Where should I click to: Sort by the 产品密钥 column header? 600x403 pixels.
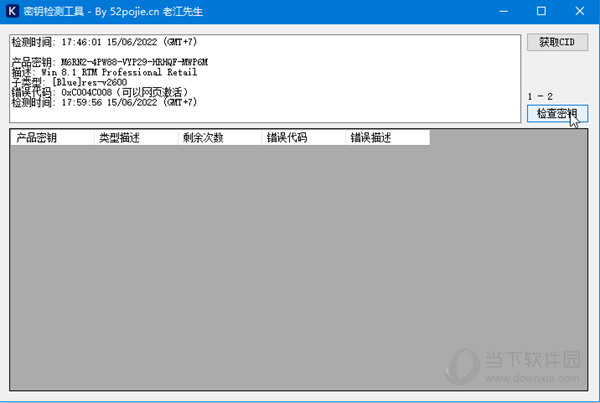(52, 137)
